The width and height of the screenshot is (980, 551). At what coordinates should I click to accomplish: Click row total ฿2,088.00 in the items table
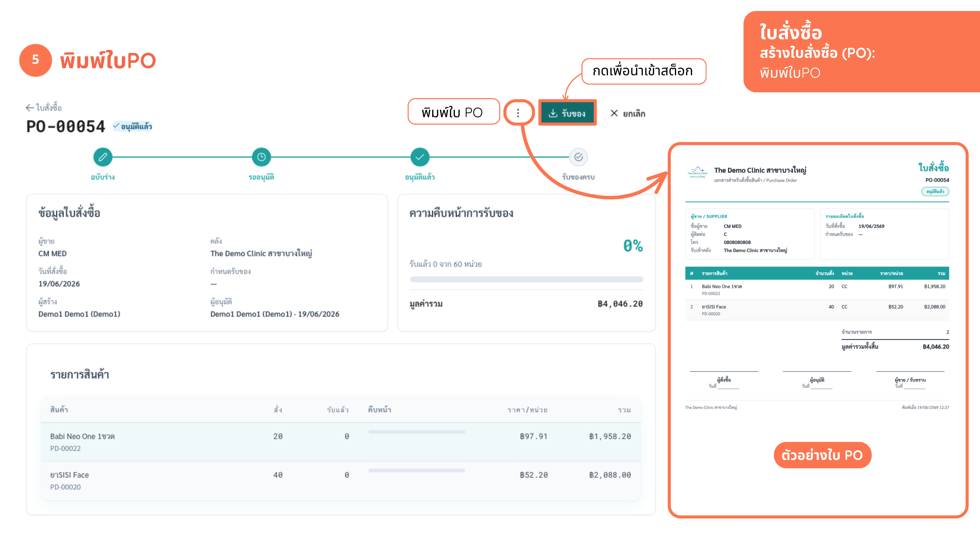(x=610, y=475)
